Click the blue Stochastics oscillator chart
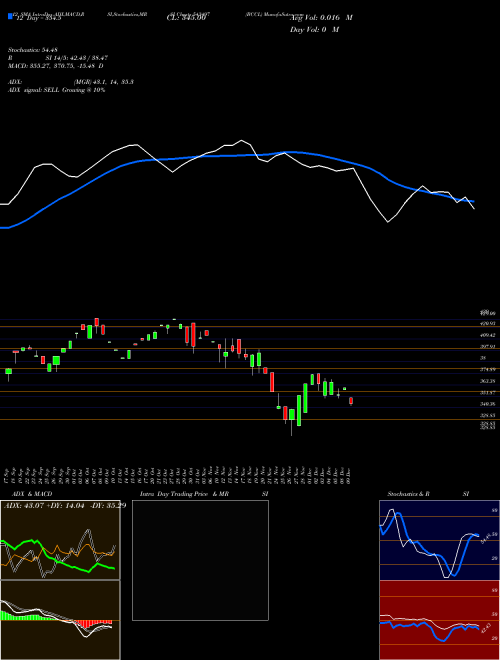The width and height of the screenshot is (500, 660). pyautogui.click(x=439, y=540)
